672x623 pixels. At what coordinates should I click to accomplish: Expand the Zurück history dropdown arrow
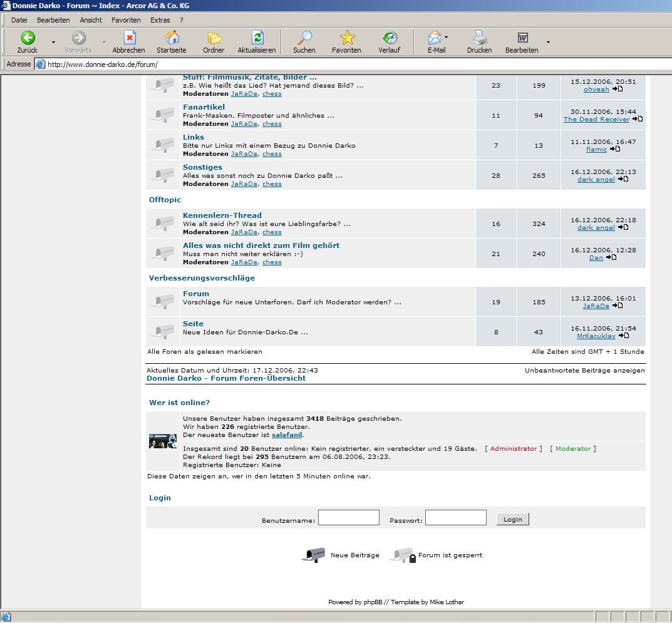coord(53,42)
